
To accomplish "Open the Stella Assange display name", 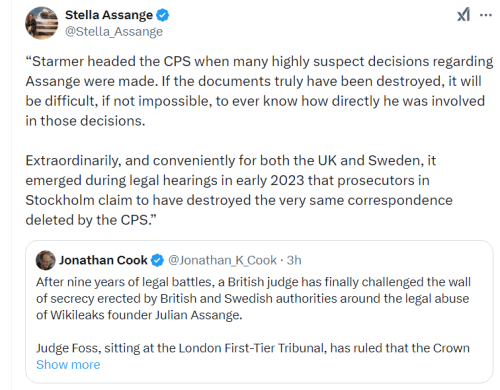I will (109, 15).
